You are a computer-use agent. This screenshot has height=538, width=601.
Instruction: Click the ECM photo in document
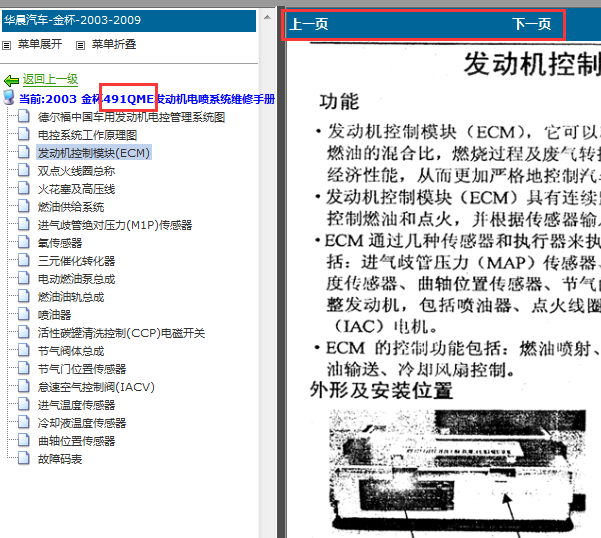point(457,473)
